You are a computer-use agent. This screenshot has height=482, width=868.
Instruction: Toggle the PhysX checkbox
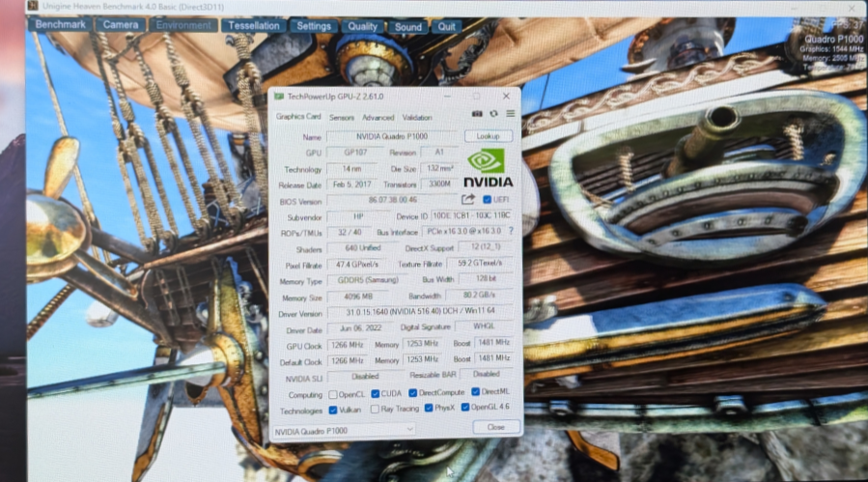429,408
